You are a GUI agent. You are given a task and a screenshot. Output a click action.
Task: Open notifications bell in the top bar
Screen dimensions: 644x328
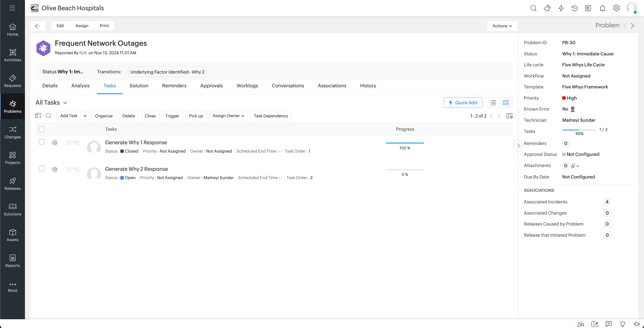pos(602,8)
